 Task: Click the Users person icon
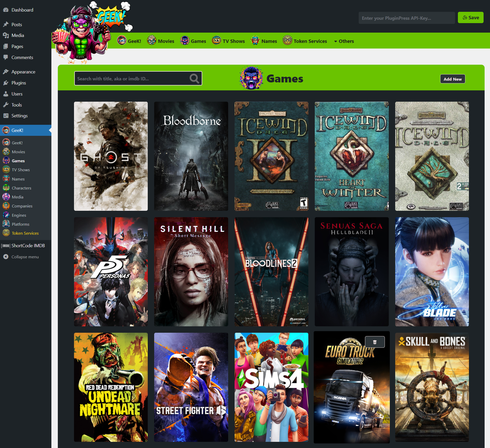tap(6, 94)
